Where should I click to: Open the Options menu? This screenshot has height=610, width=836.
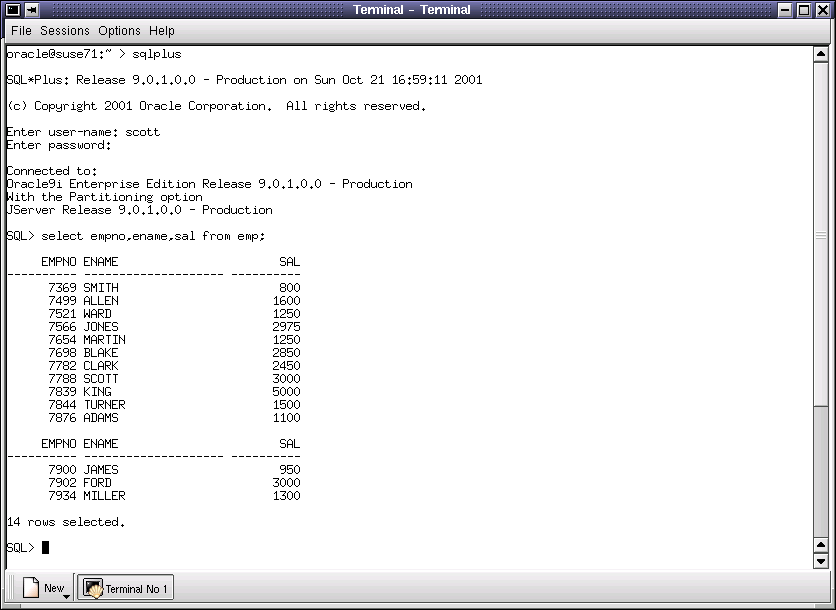119,31
